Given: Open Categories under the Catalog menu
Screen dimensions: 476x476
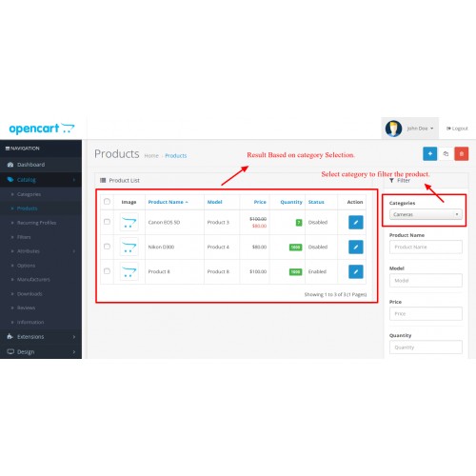Looking at the screenshot, I should [29, 194].
